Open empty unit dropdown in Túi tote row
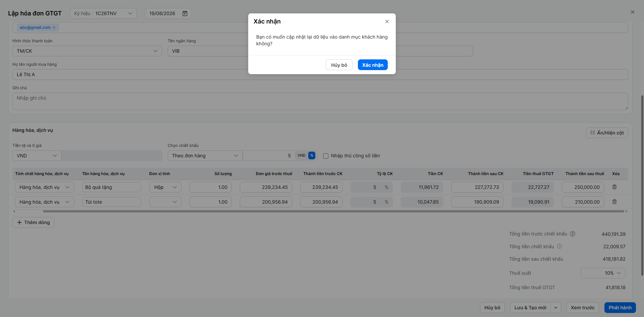The image size is (644, 317). click(165, 202)
